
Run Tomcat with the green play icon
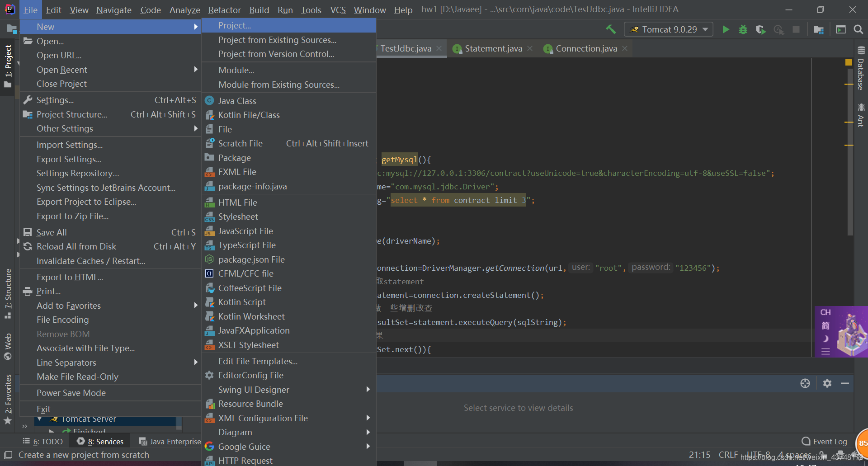[726, 29]
